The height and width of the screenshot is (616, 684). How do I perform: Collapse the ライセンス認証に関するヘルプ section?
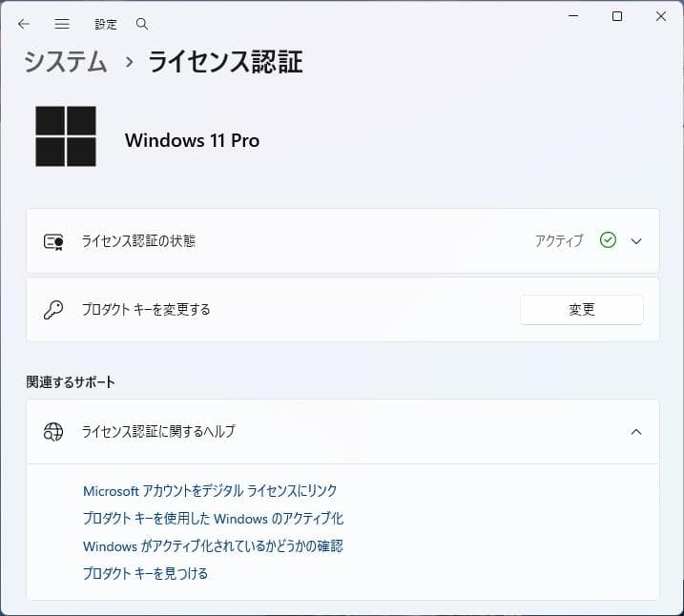pos(636,432)
